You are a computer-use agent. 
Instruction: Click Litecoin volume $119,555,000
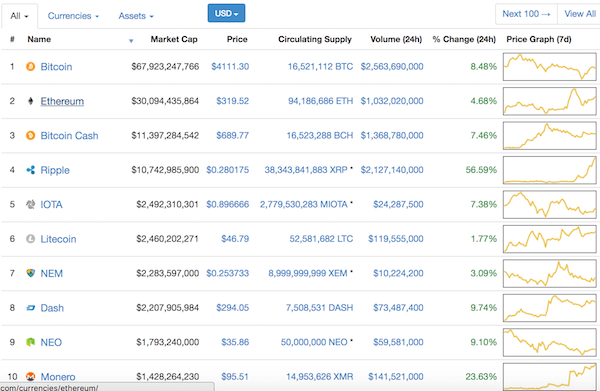(x=396, y=239)
